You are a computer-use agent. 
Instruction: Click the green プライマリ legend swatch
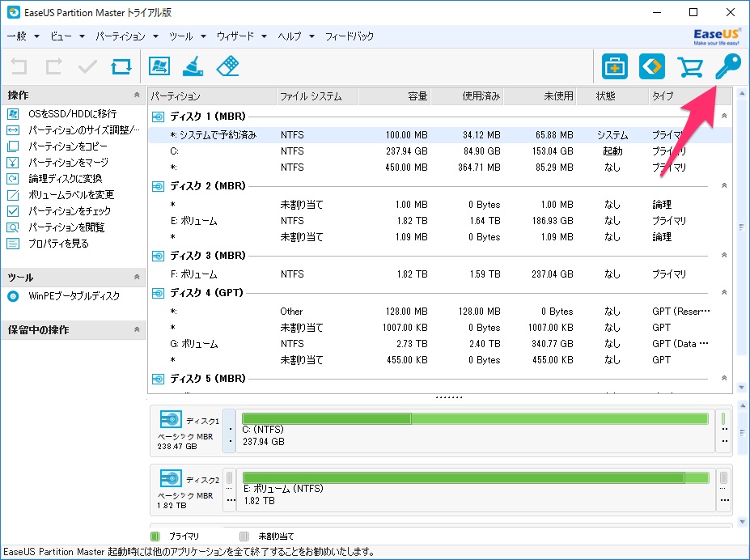pos(155,536)
